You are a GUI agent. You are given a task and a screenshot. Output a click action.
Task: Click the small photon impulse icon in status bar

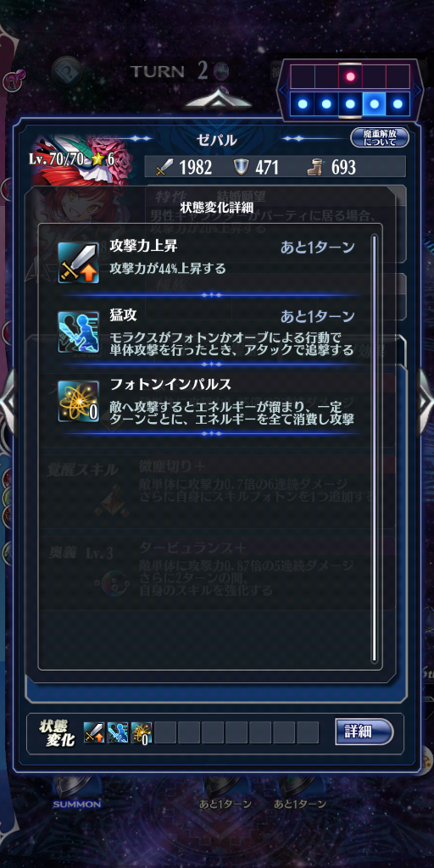click(x=142, y=732)
